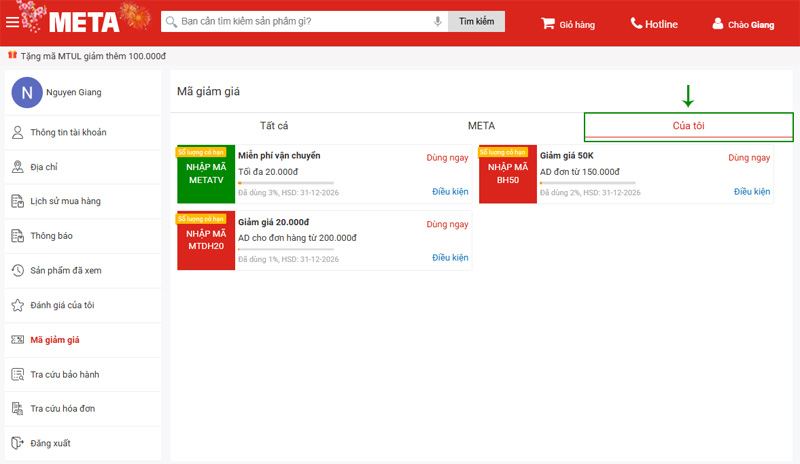The width and height of the screenshot is (800, 464).
Task: Click Dùng ngay for Giảm giá 20.000đ
Action: 447,224
